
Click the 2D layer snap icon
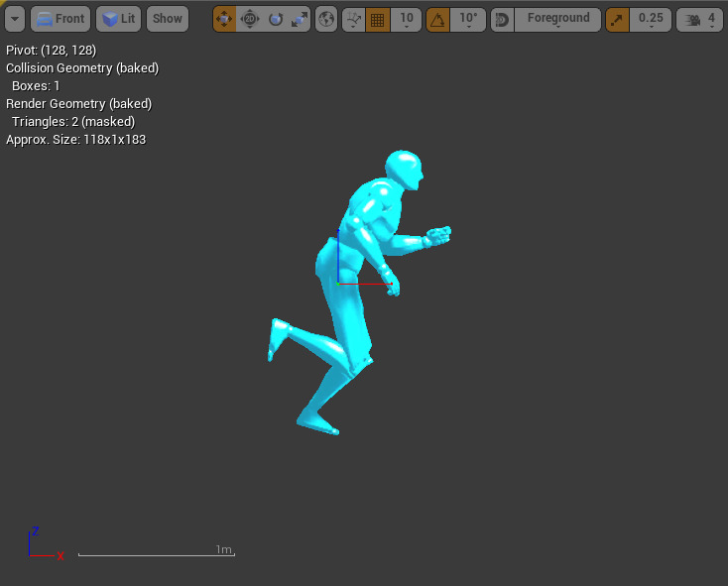502,19
